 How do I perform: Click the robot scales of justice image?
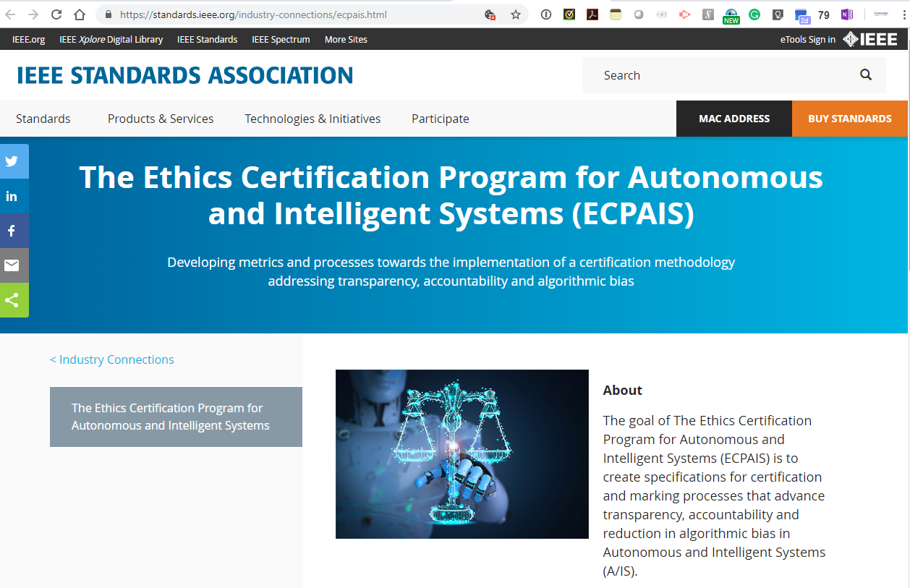[x=462, y=454]
